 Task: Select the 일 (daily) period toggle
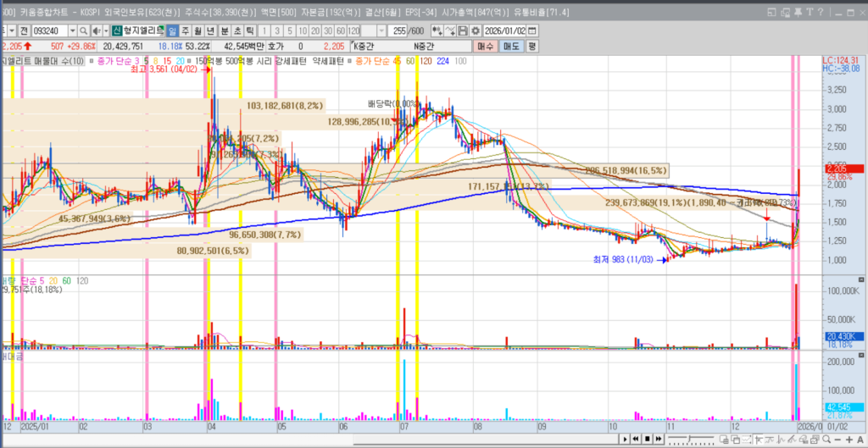172,30
